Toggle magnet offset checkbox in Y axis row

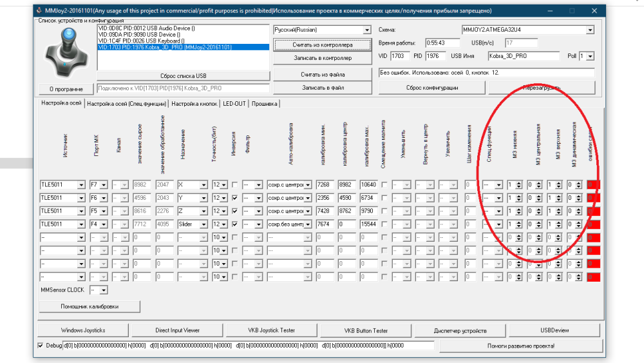[384, 198]
